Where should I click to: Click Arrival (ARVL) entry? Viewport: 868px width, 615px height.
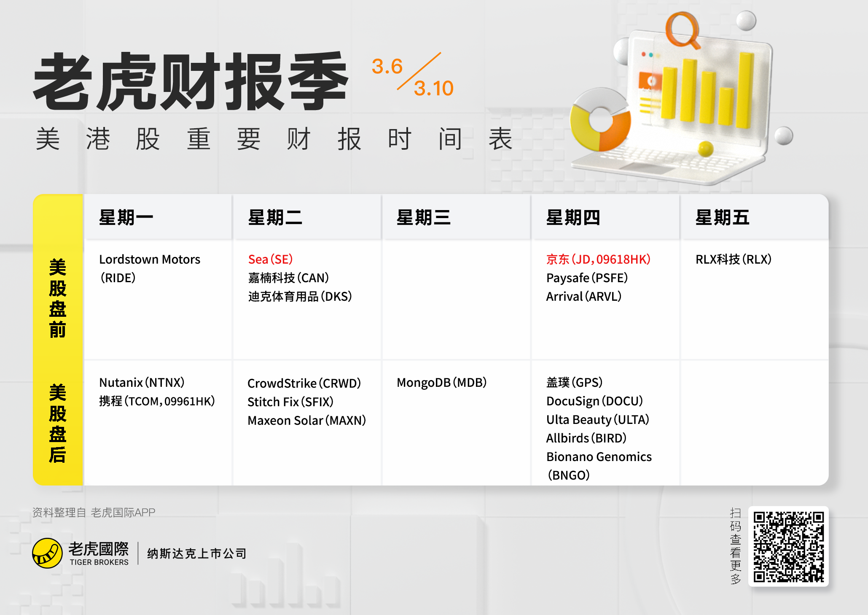pyautogui.click(x=584, y=296)
